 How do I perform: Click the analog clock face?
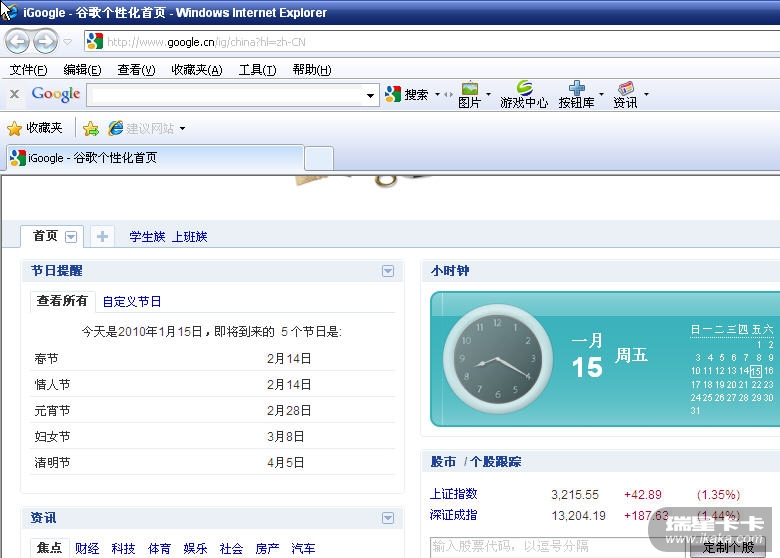tap(497, 359)
